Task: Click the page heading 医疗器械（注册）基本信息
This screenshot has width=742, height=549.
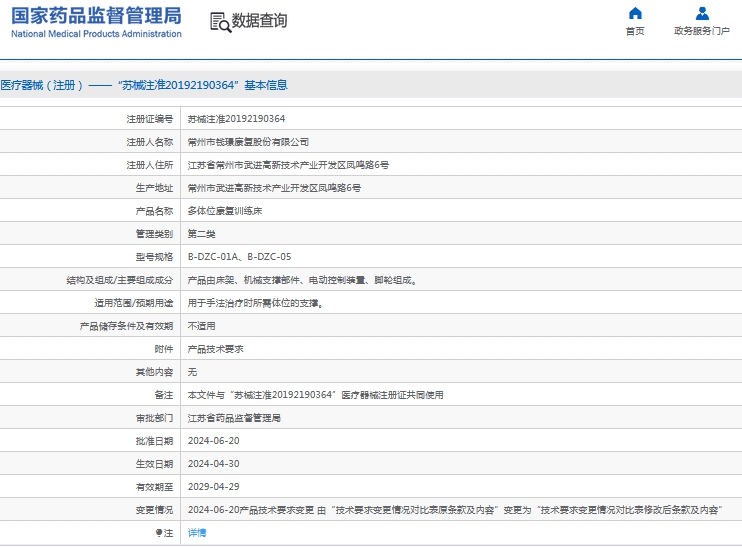Action: (x=144, y=85)
